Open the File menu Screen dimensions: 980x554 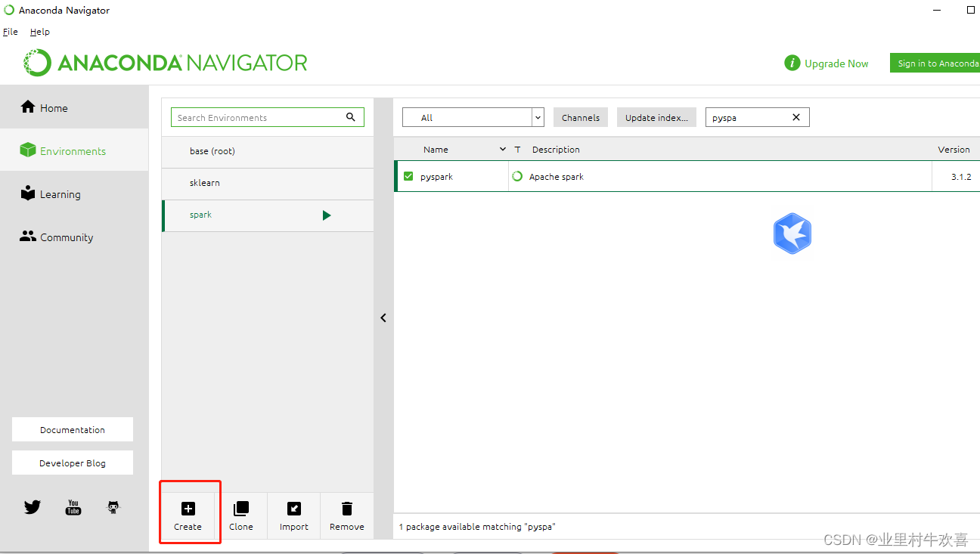coord(10,32)
